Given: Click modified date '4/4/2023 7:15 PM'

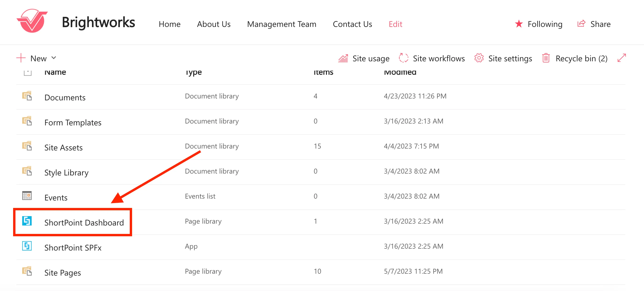Looking at the screenshot, I should (411, 146).
